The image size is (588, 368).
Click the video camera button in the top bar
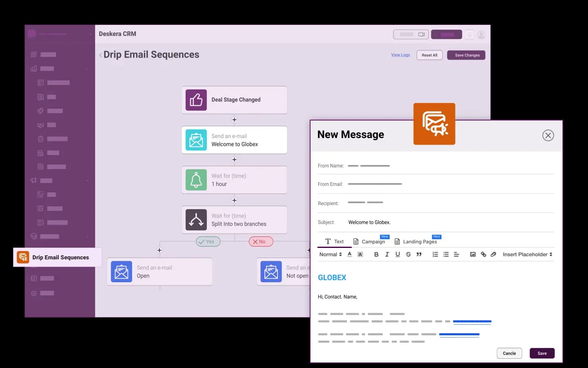tap(411, 34)
